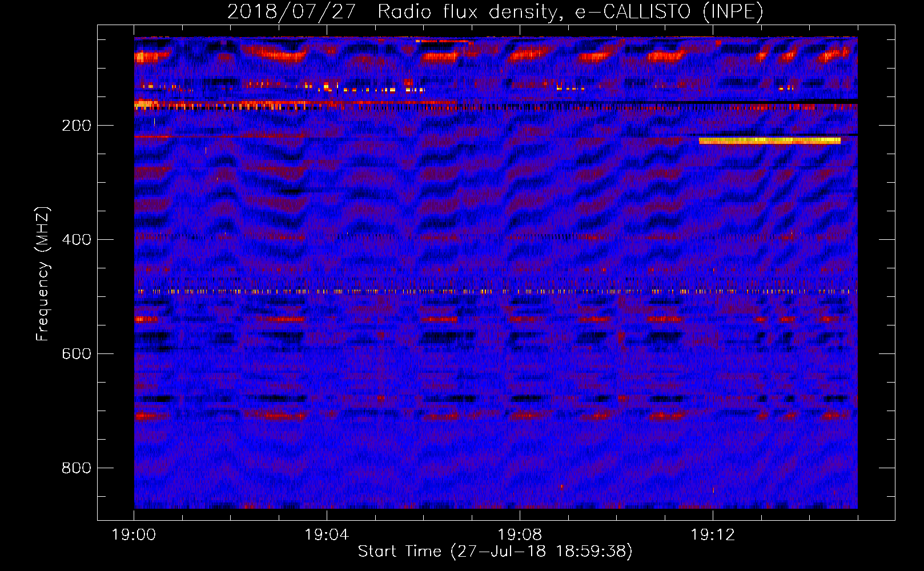Click the 19:00 time axis label
The height and width of the screenshot is (571, 924).
point(134,535)
